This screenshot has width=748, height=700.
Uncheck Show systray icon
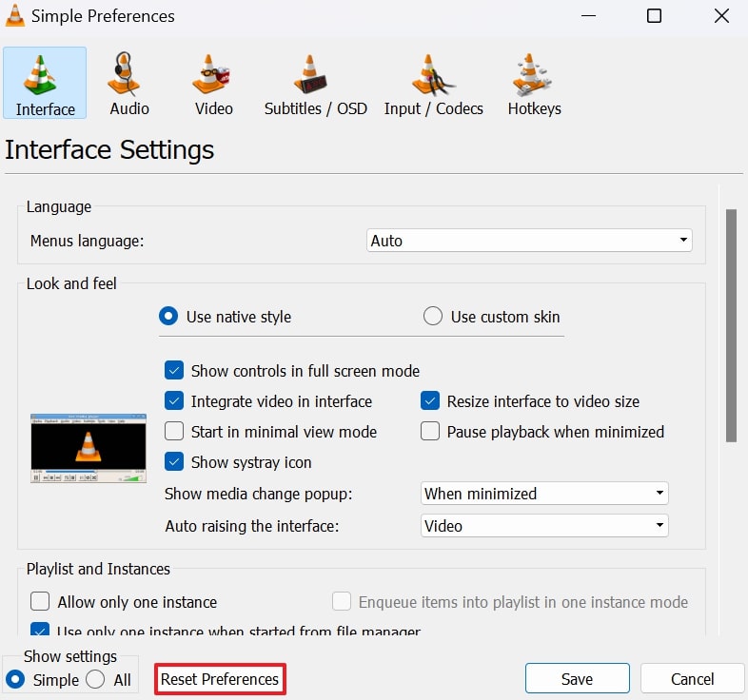[x=174, y=462]
